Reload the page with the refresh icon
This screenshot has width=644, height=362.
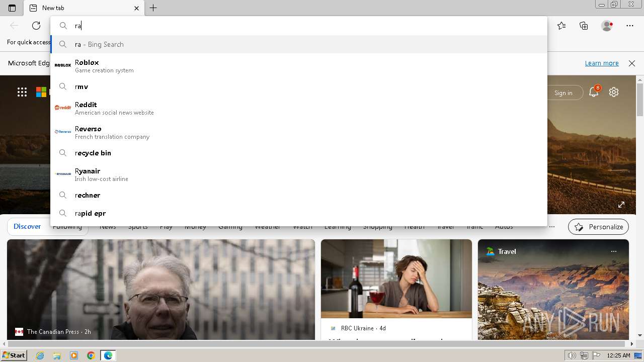(36, 26)
